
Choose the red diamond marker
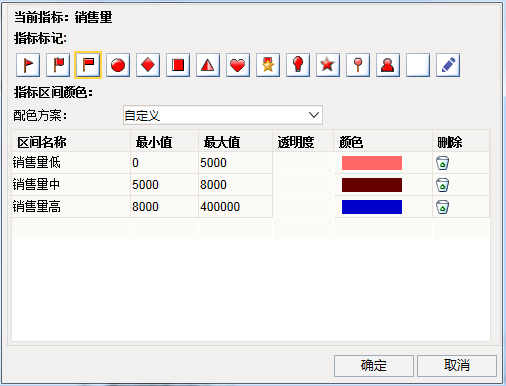148,65
